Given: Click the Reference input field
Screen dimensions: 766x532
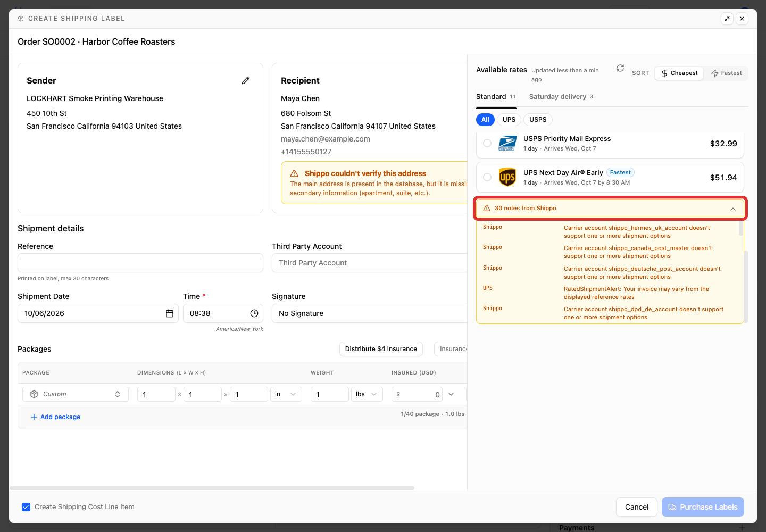Looking at the screenshot, I should tap(140, 263).
